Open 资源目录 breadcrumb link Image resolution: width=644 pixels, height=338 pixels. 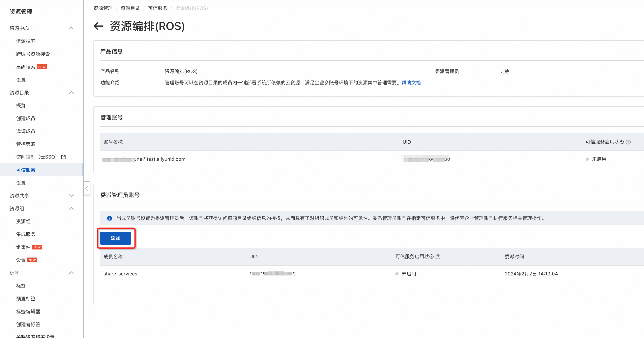(x=130, y=8)
